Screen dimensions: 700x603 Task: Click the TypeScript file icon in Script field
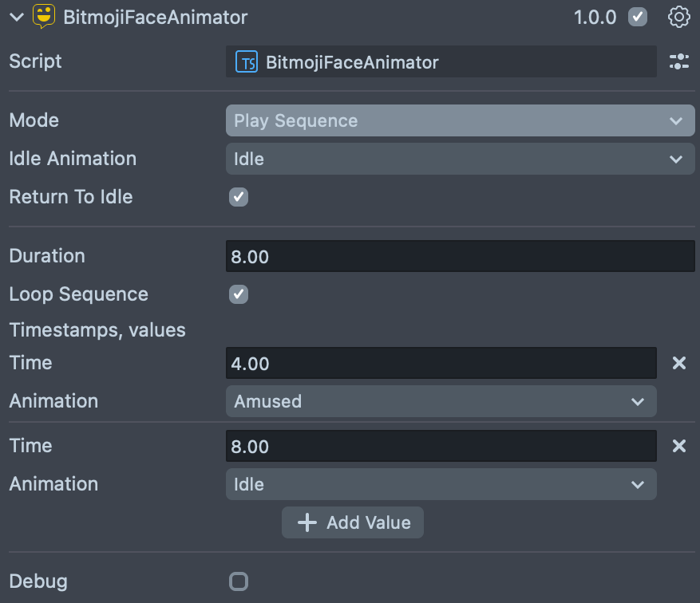pyautogui.click(x=247, y=62)
